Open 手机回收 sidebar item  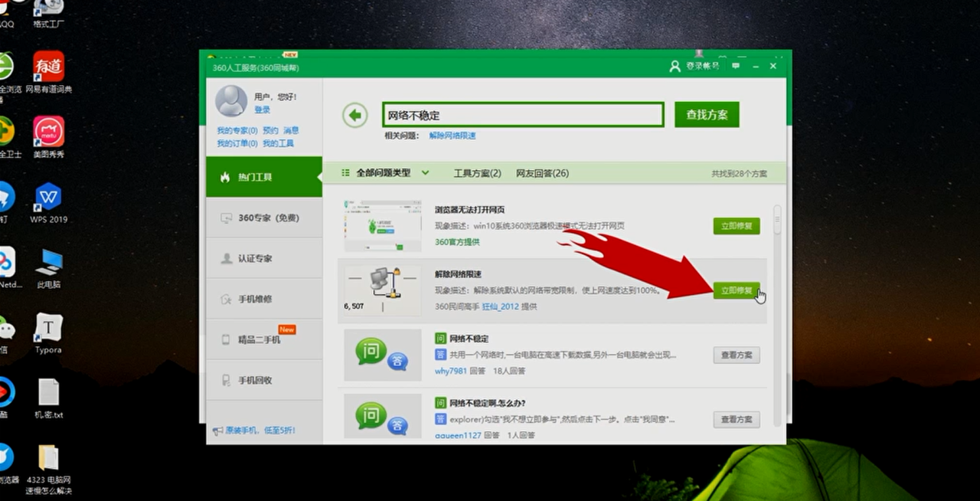[x=264, y=380]
